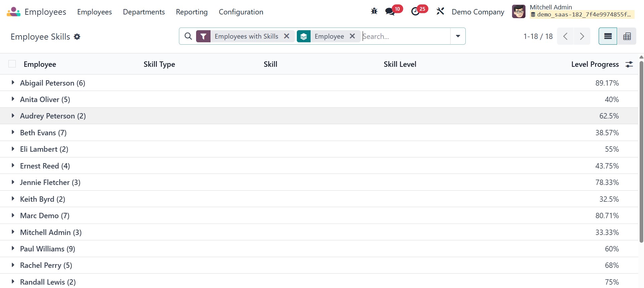Sort by the Skill column header

click(270, 64)
